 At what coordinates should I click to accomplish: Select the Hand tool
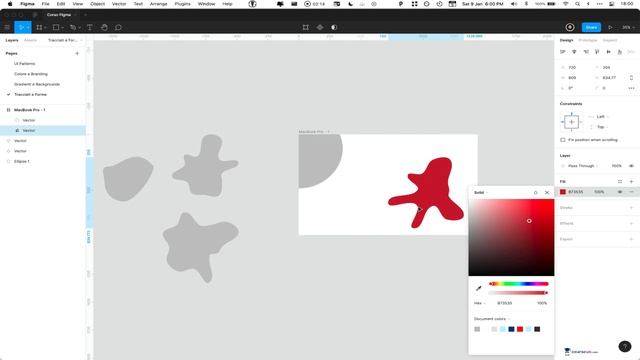pyautogui.click(x=104, y=27)
